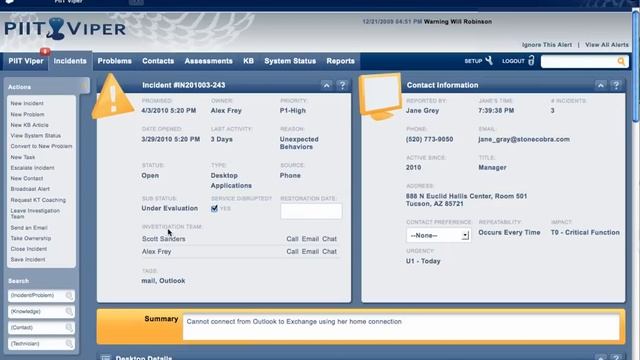Click Close Incident action
The image size is (640, 360).
click(x=29, y=249)
